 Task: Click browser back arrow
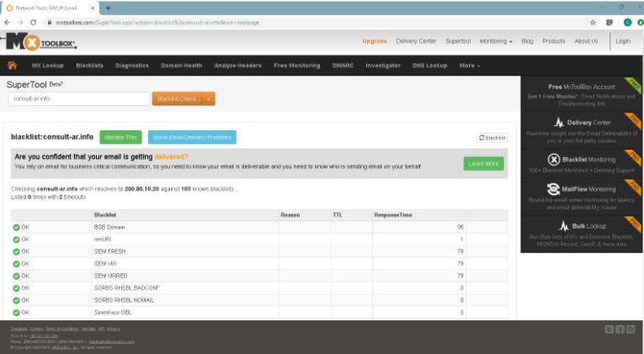pos(7,23)
